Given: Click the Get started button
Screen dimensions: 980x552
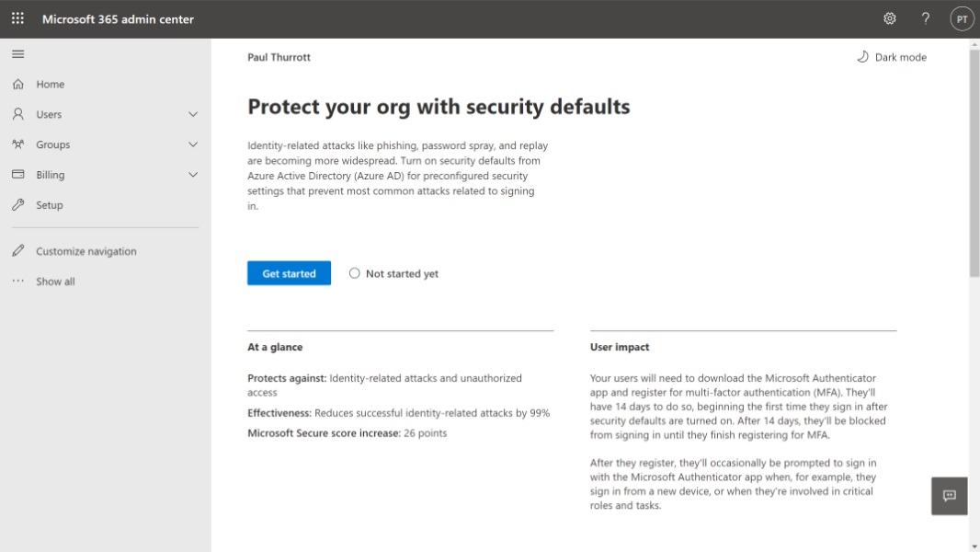Looking at the screenshot, I should (x=289, y=273).
